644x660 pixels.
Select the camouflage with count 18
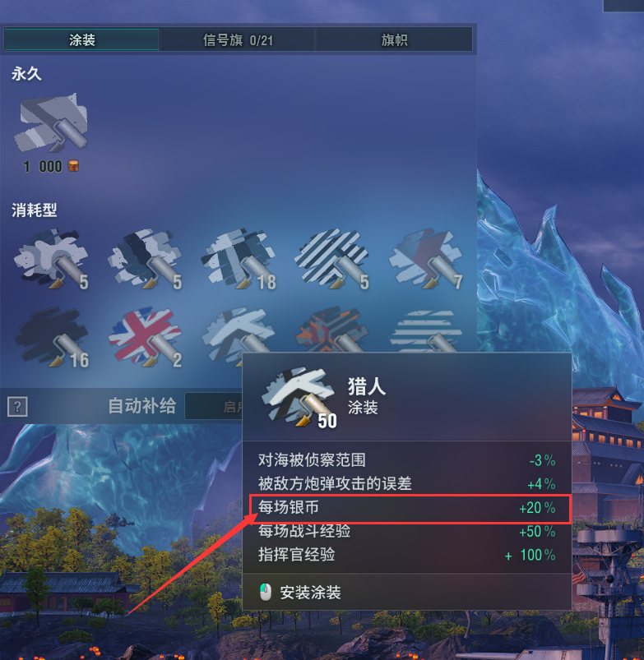(x=238, y=259)
